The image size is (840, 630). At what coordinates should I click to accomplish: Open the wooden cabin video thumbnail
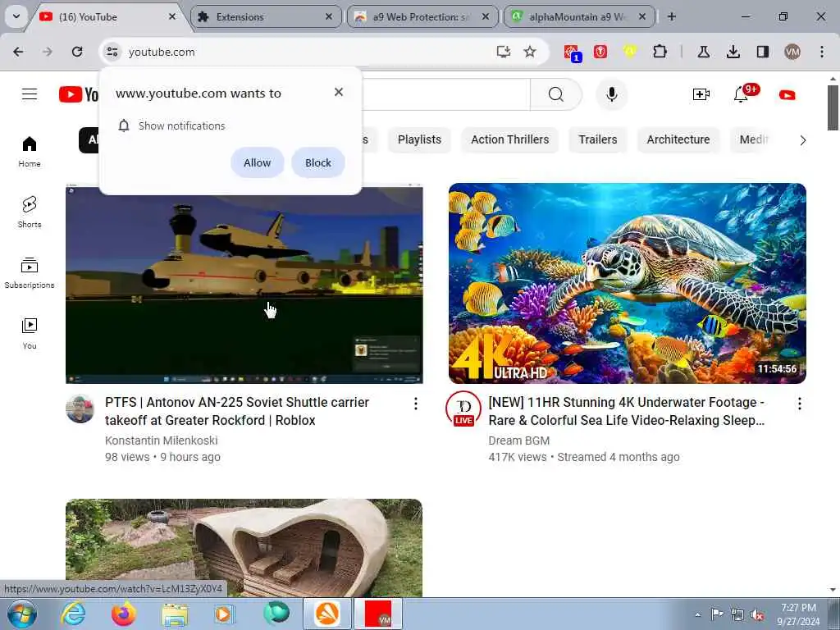coord(244,547)
